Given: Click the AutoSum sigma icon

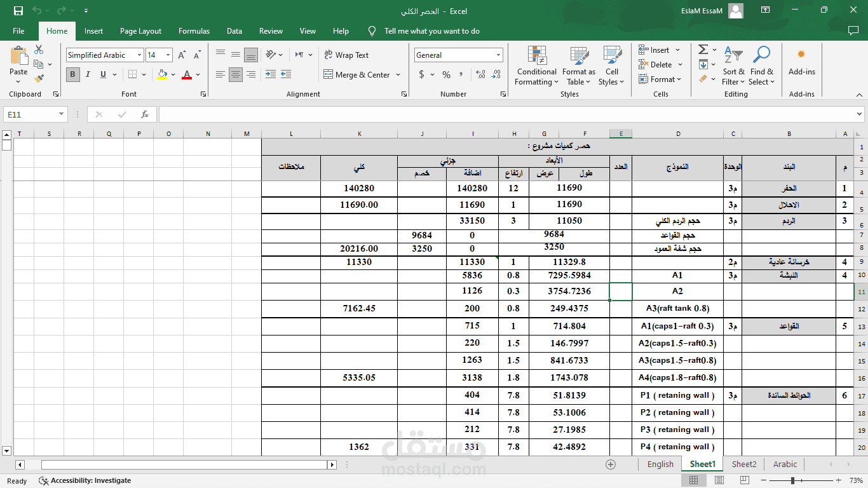Looking at the screenshot, I should pyautogui.click(x=703, y=50).
